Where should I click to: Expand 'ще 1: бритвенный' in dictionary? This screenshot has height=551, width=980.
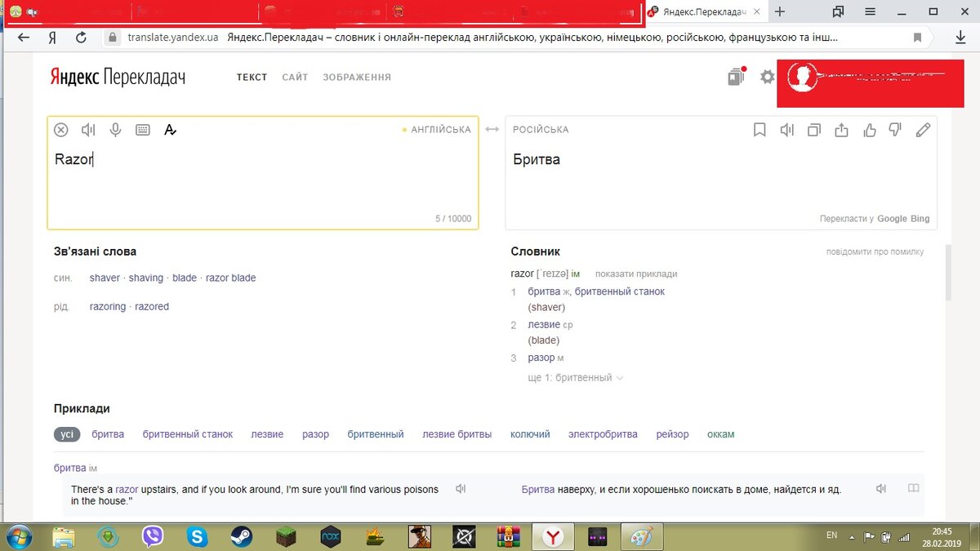point(577,378)
